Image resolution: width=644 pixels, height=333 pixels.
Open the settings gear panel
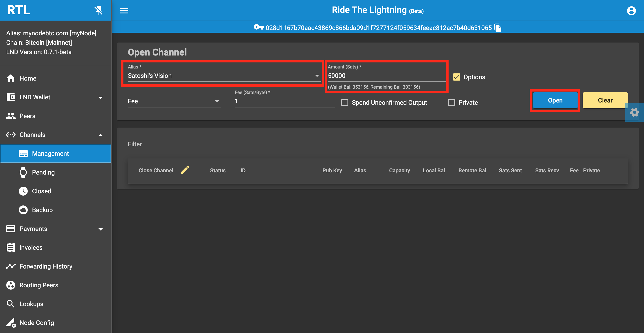click(x=635, y=112)
